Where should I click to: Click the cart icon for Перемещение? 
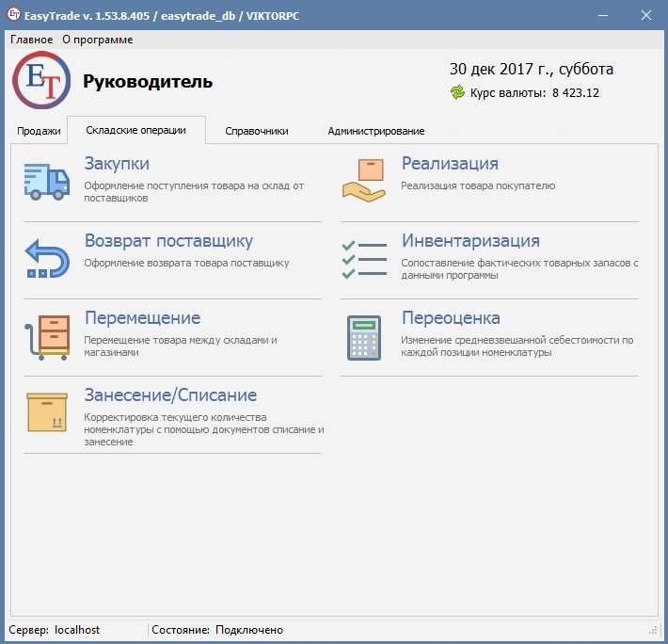click(47, 337)
